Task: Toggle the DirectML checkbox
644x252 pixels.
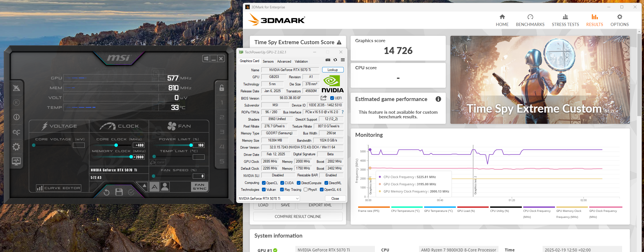Action: click(x=326, y=183)
